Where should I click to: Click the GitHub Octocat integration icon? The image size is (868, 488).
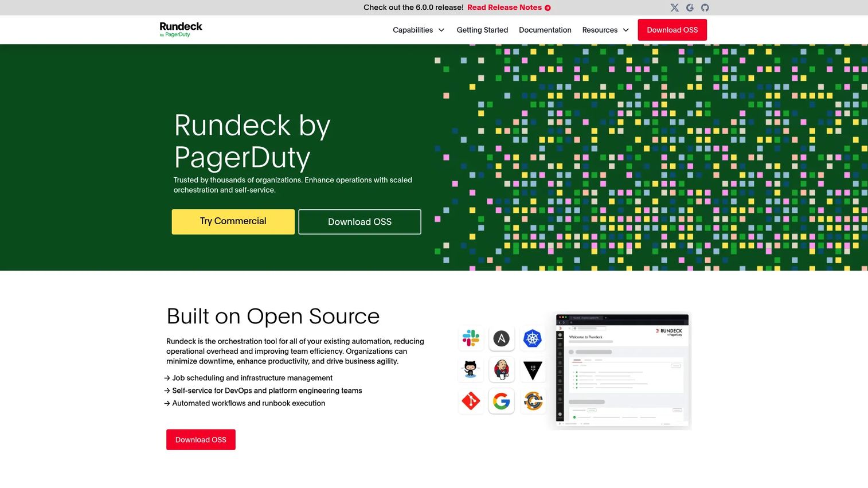(471, 370)
